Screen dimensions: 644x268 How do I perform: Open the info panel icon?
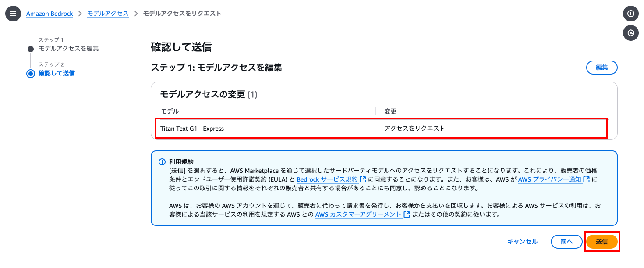click(x=631, y=14)
